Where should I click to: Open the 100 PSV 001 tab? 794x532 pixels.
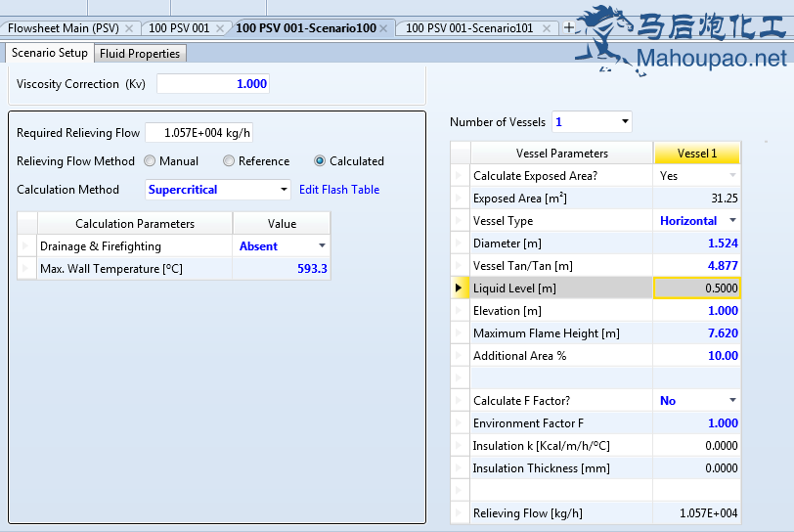(179, 28)
